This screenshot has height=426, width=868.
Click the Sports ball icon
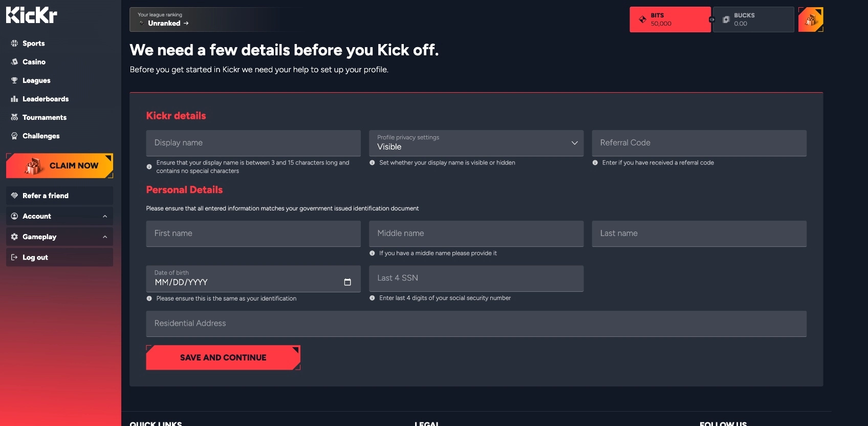click(14, 44)
